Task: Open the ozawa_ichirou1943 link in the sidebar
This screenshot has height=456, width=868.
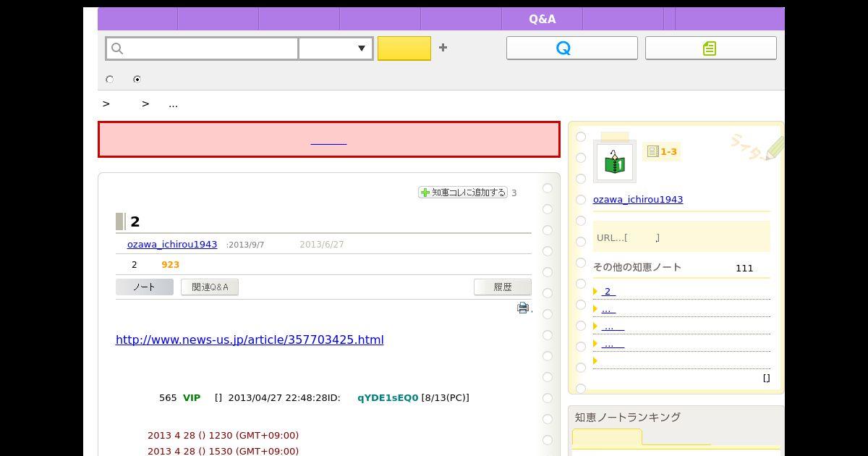Action: pyautogui.click(x=638, y=199)
